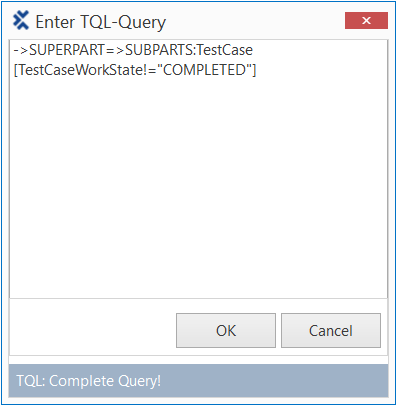Click the "COMPLETED" value in the query
This screenshot has width=397, height=406.
pyautogui.click(x=204, y=70)
